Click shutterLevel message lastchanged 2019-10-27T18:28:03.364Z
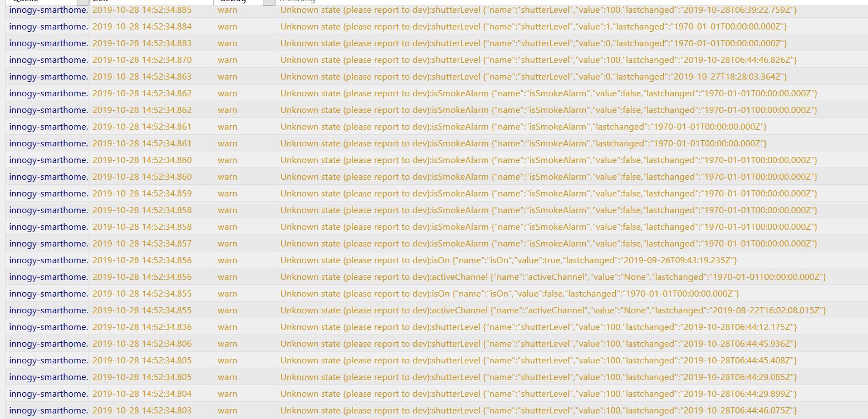 coord(534,77)
